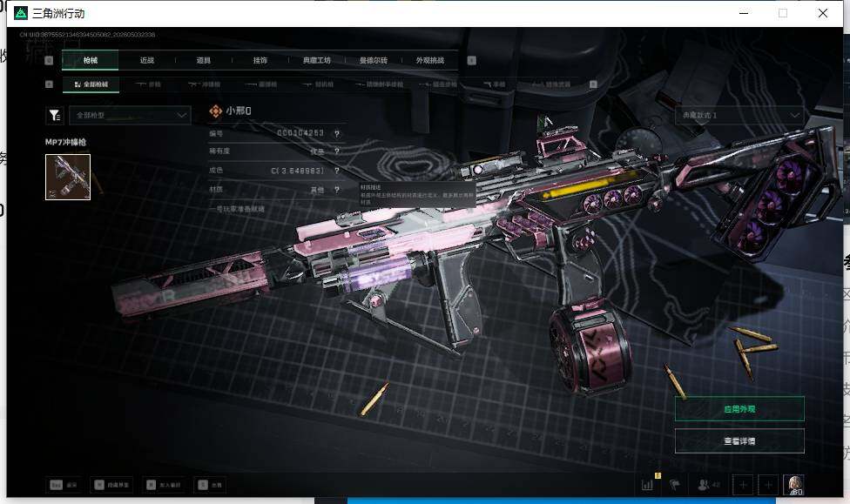850x504 pixels.
Task: Switch to the 曼德尔砖 tab
Action: pos(374,60)
